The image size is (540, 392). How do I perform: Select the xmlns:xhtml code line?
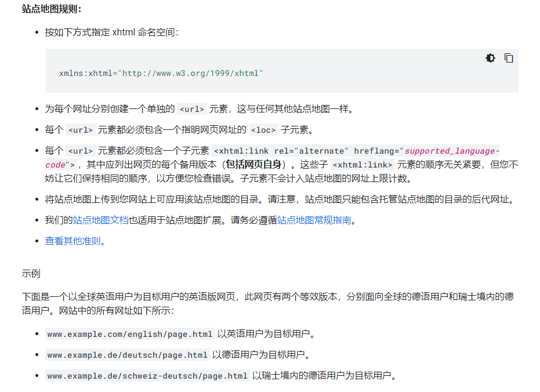pyautogui.click(x=161, y=73)
